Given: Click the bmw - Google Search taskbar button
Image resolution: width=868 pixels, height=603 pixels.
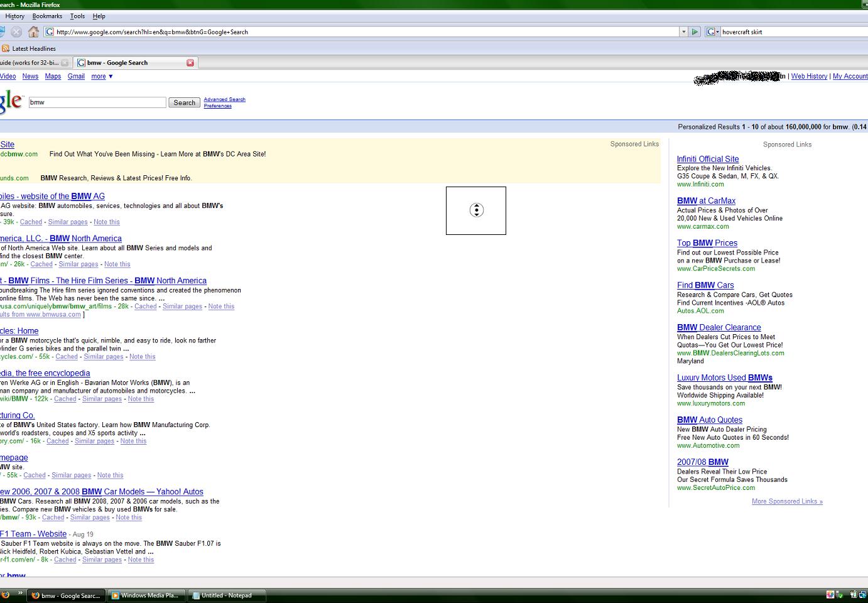Looking at the screenshot, I should (66, 595).
